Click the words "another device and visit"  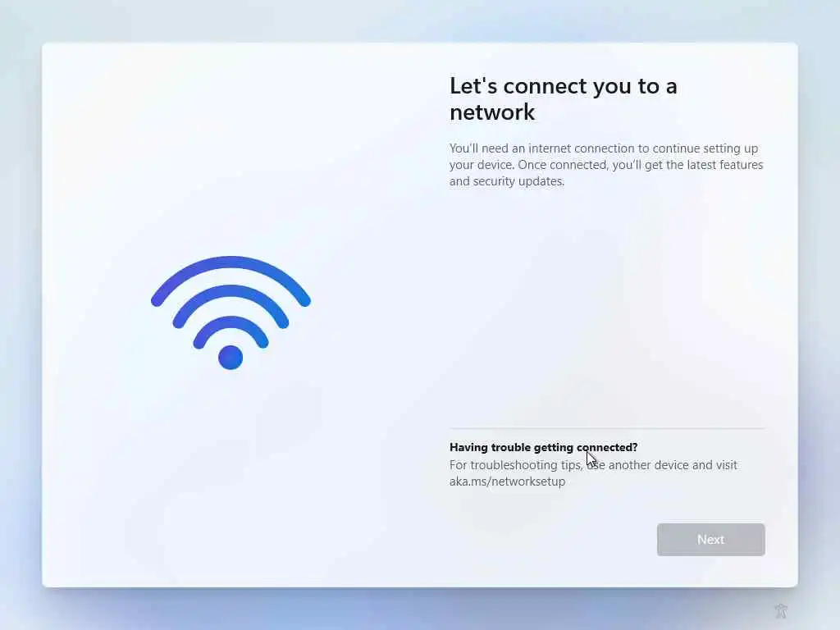pos(673,465)
